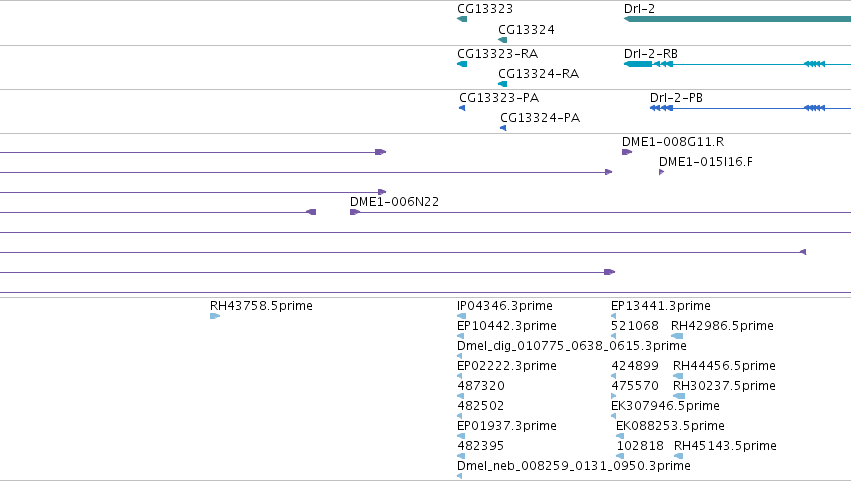851x481 pixels.
Task: Click the CG13323-PA arrow glyph
Action: [462, 108]
